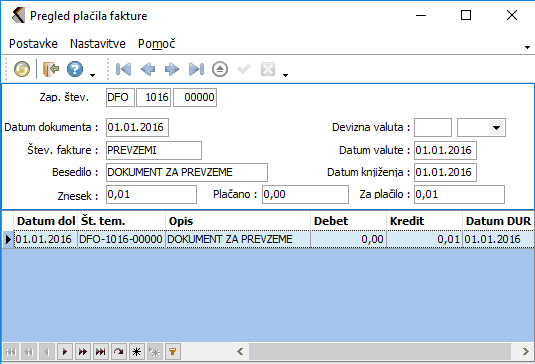The image size is (535, 364).
Task: Go to the first record in the toolbar
Action: [123, 69]
